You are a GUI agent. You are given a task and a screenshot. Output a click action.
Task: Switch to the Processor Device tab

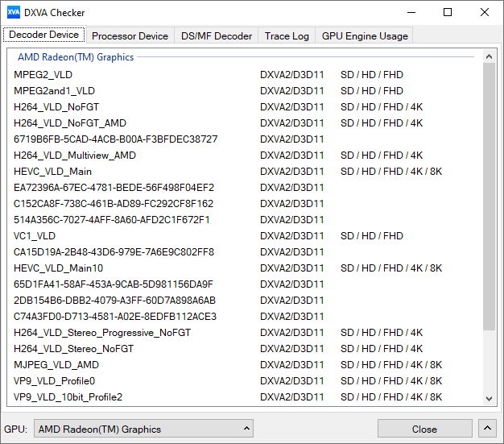point(130,35)
